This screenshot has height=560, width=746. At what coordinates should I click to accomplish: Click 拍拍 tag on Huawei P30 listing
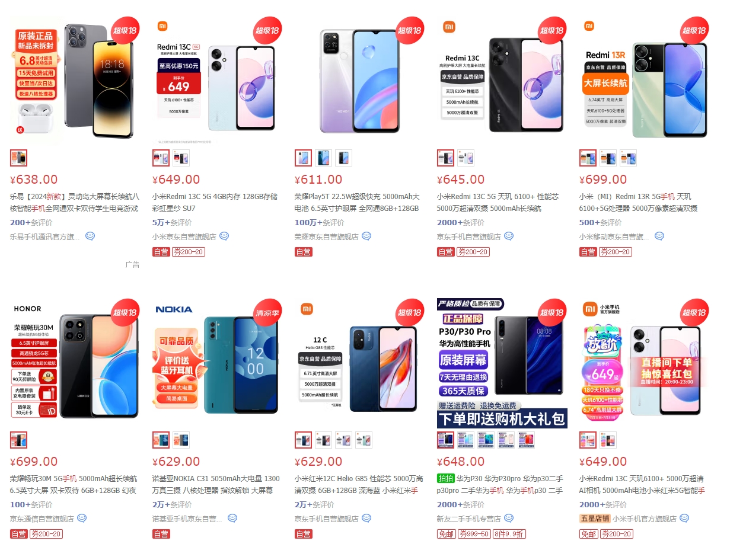(445, 478)
